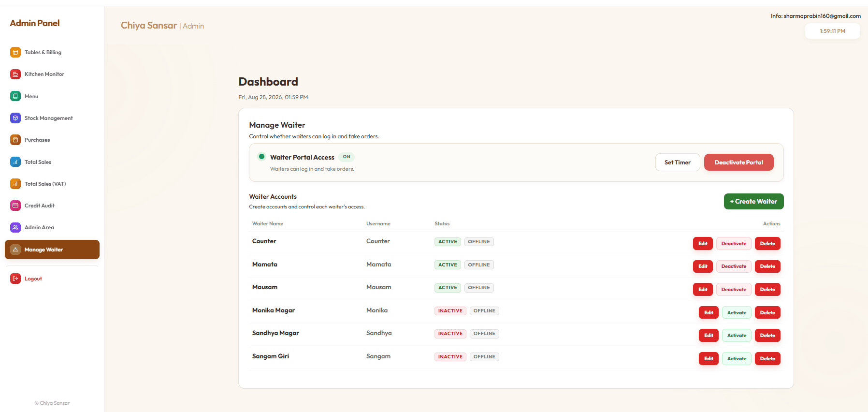Screen dimensions: 868x412
Task: Activate the Sandhya Magar account
Action: pyautogui.click(x=737, y=336)
